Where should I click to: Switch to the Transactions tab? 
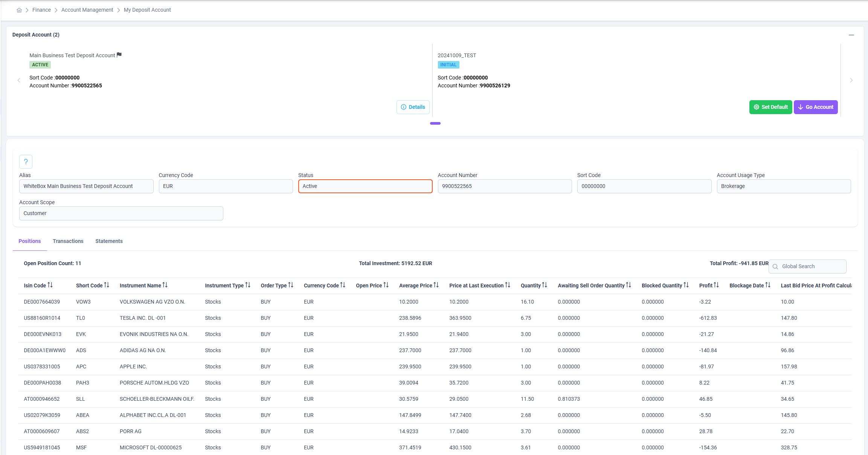[68, 241]
